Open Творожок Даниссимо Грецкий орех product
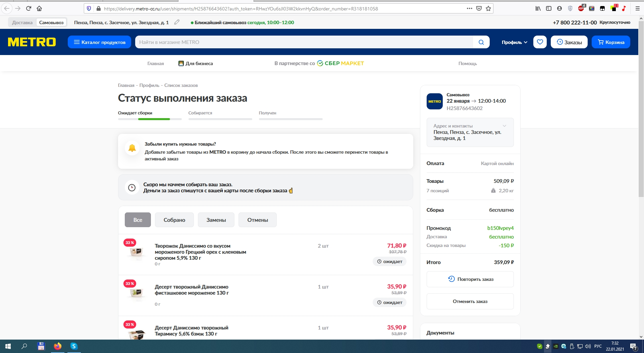The image size is (644, 353). tap(201, 252)
